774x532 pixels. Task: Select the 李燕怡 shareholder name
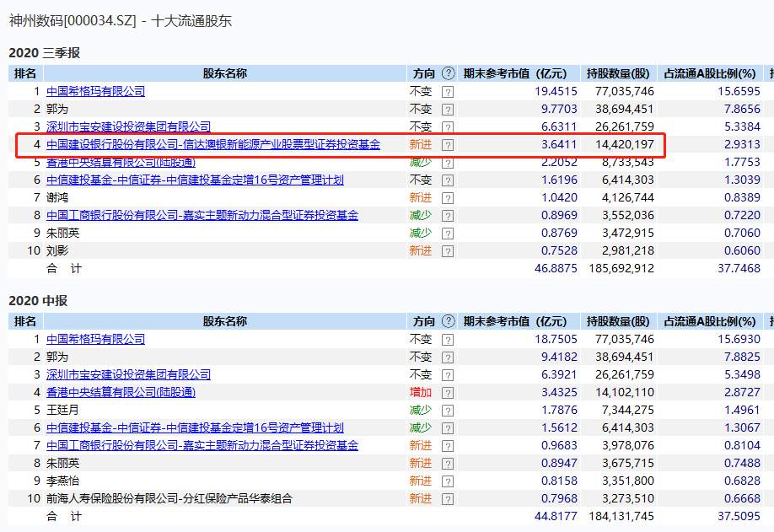coord(62,481)
